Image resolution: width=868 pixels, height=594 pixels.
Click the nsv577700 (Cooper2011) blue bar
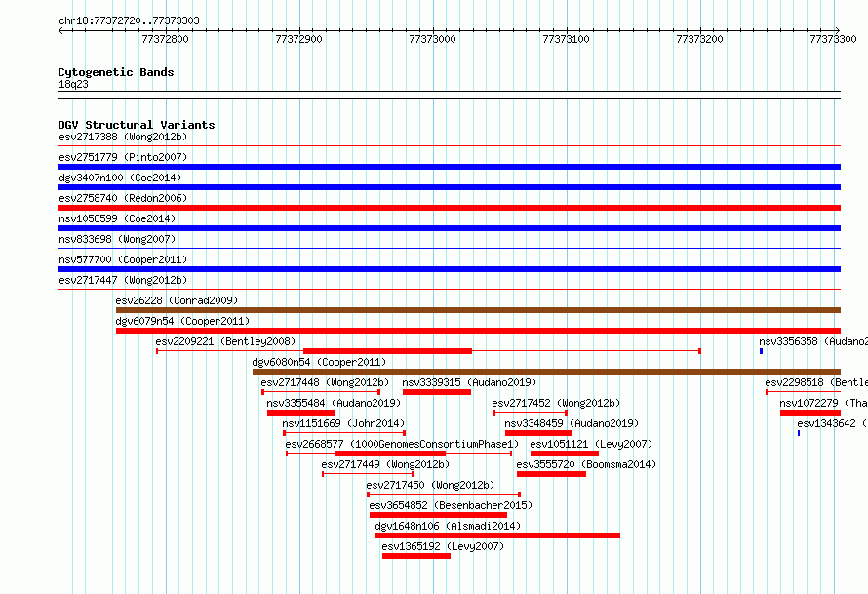[x=449, y=269]
